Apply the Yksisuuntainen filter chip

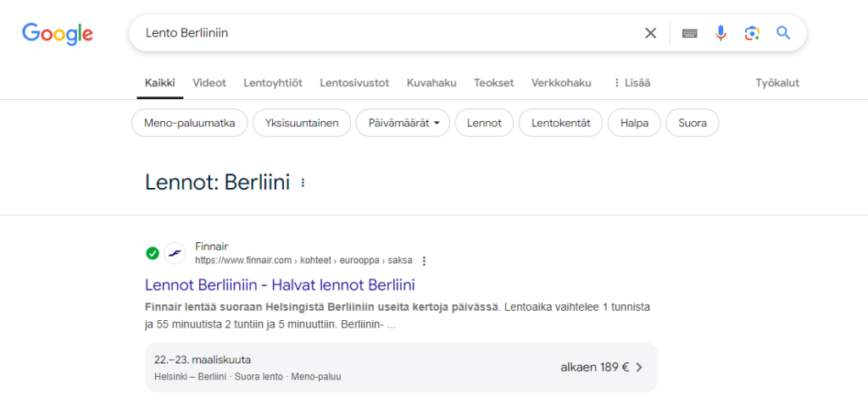coord(302,123)
